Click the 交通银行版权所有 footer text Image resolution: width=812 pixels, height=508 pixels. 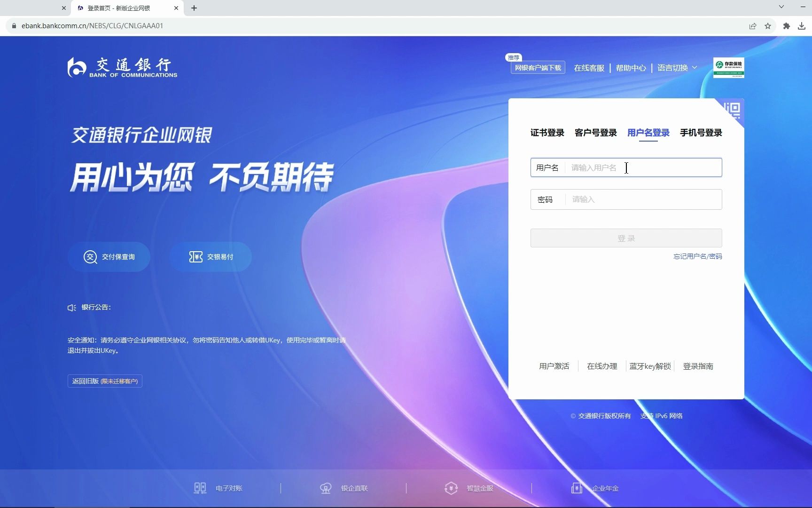pyautogui.click(x=604, y=416)
